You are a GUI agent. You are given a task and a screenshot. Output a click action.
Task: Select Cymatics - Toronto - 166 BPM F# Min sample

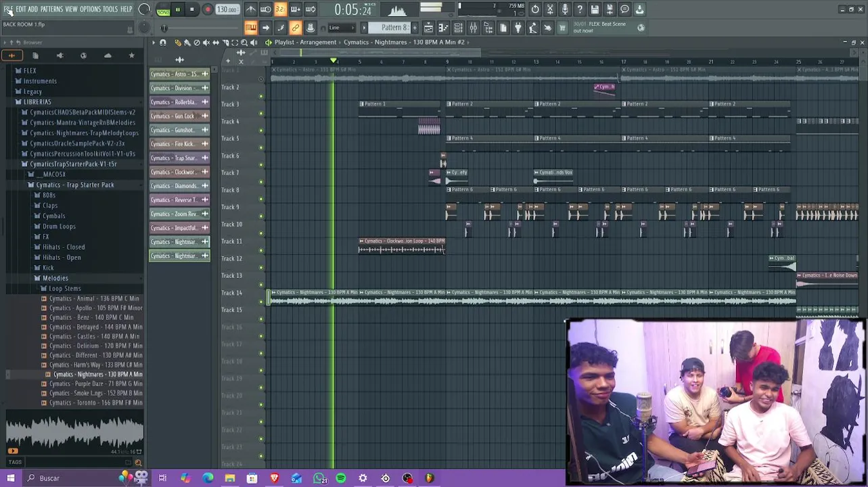pyautogui.click(x=92, y=402)
